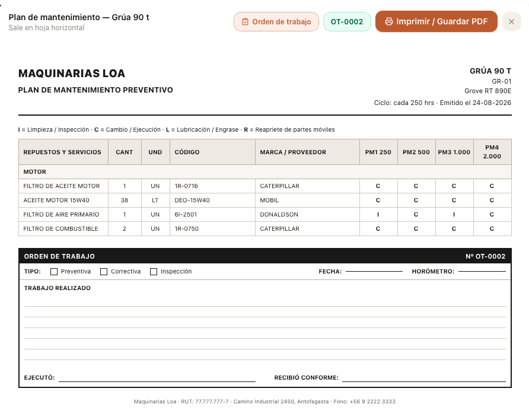This screenshot has height=420, width=529.
Task: Click the PM4 2.000 column header
Action: (492, 152)
